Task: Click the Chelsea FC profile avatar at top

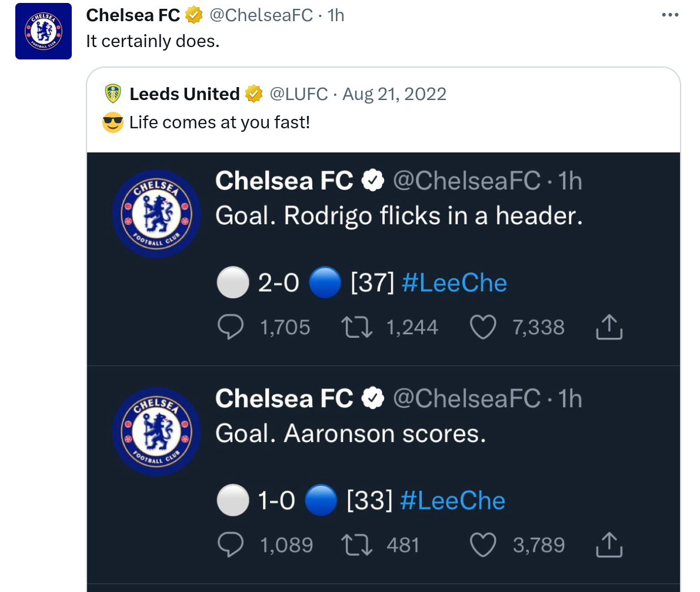Action: coord(44,31)
